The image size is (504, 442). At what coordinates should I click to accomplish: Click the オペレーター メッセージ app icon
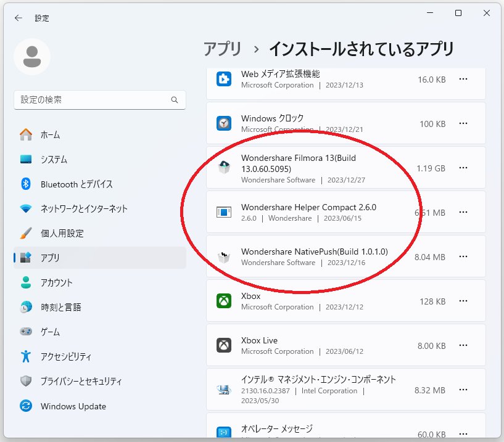point(224,432)
